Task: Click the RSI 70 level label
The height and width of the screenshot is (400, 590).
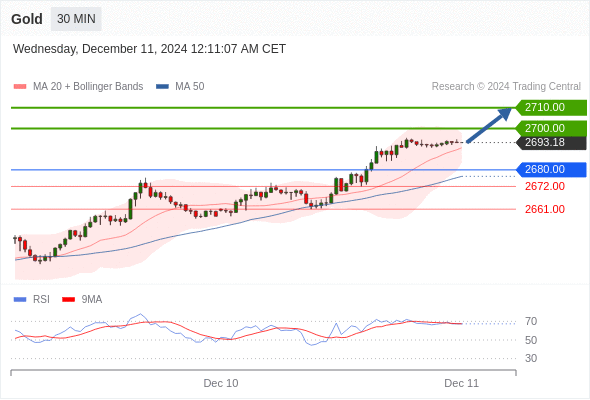Action: click(x=531, y=321)
